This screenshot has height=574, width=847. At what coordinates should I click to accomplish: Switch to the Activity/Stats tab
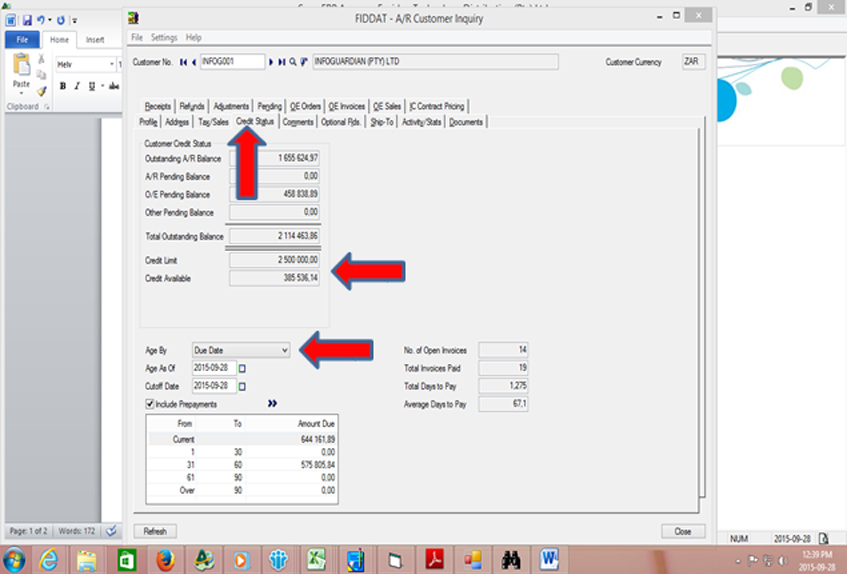pos(421,122)
